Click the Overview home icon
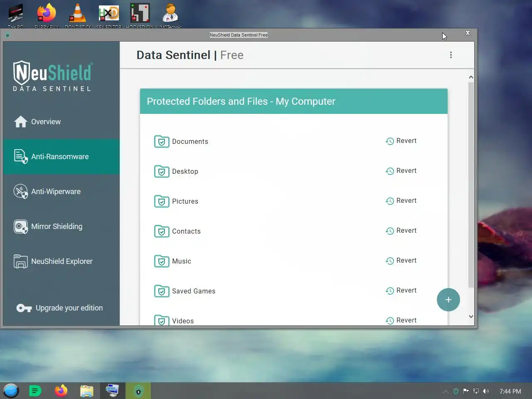 pyautogui.click(x=21, y=121)
